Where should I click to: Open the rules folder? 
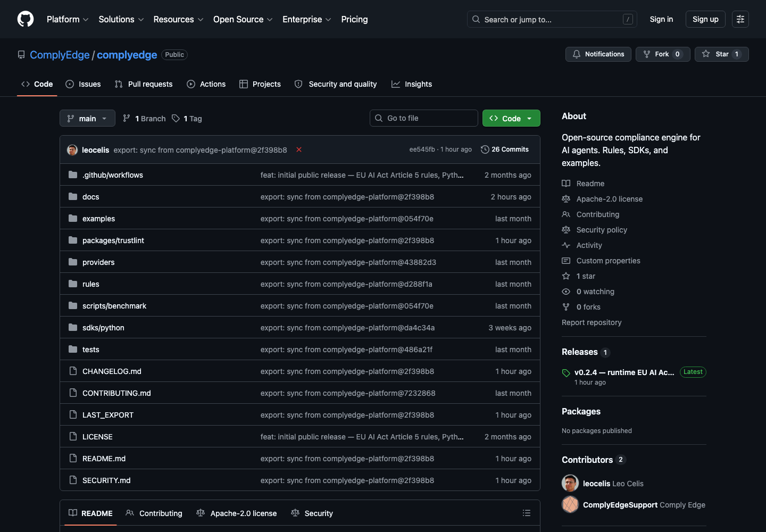91,284
